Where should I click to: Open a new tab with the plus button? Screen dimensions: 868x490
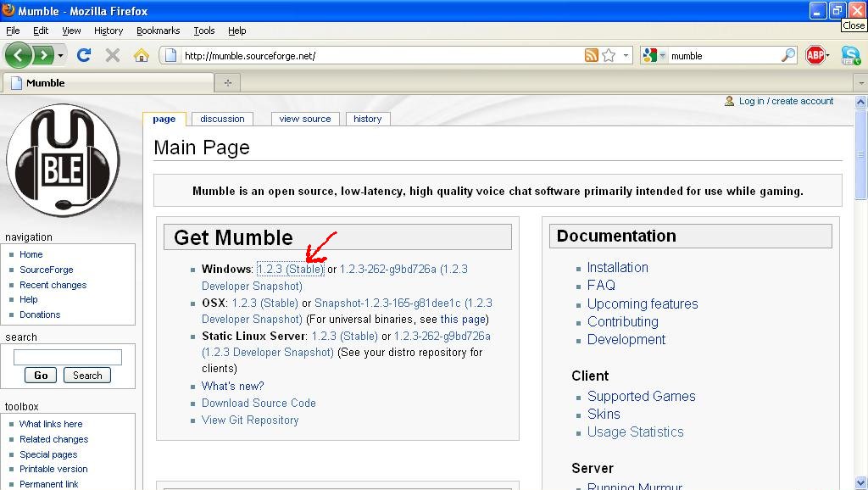click(227, 82)
